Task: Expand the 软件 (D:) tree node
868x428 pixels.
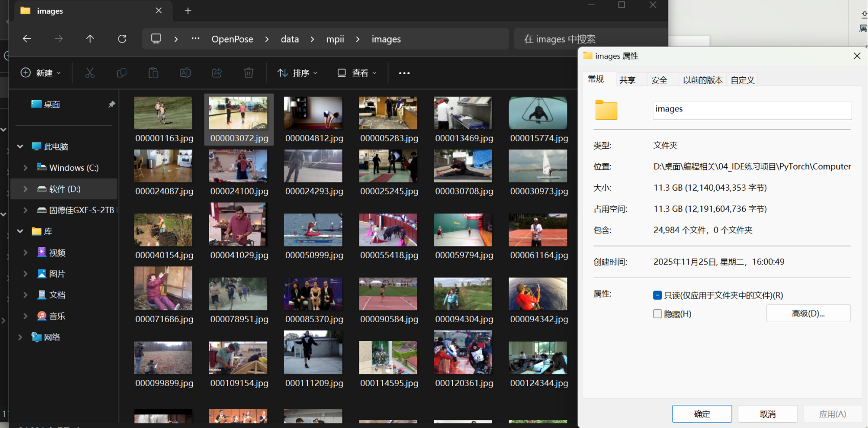Action: 26,189
